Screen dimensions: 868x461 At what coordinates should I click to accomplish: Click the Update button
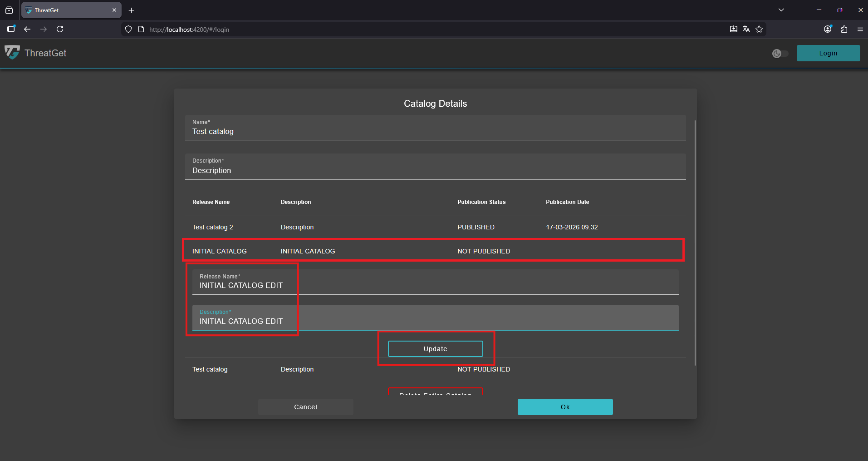point(435,348)
